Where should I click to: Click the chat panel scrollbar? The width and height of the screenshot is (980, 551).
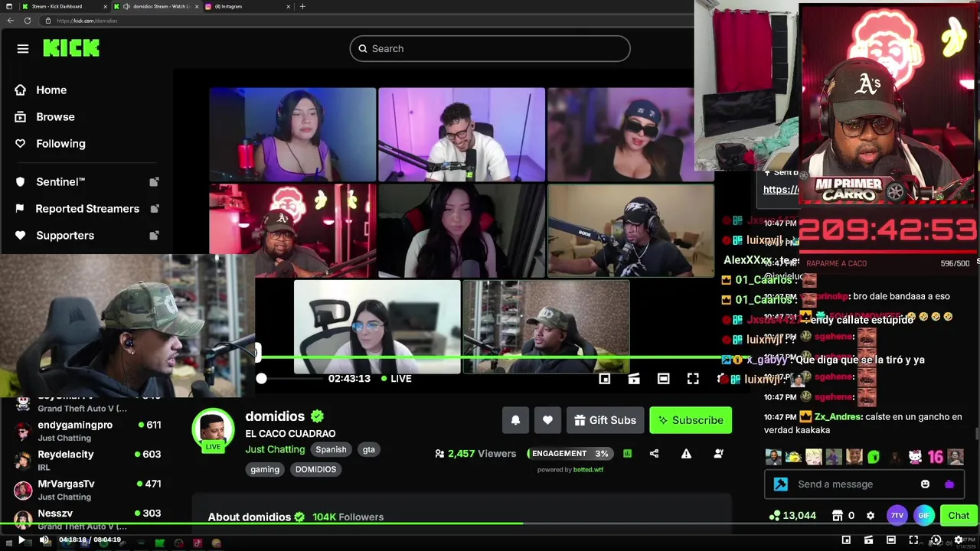(977, 433)
